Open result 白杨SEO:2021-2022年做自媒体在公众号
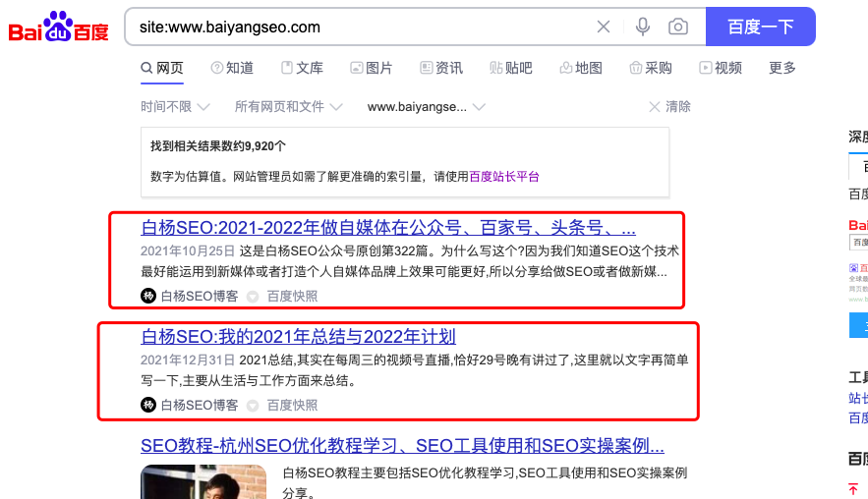The image size is (868, 499). (388, 227)
